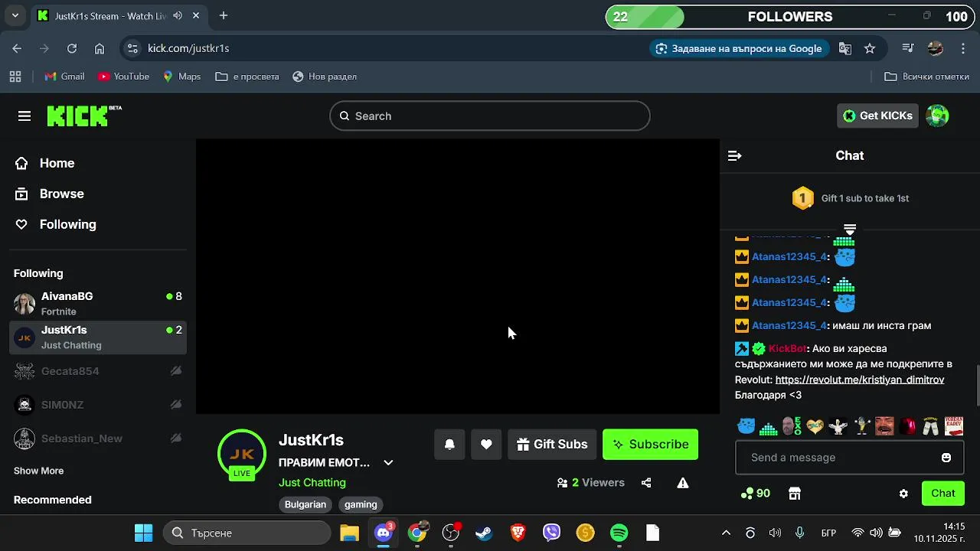Click the green Subscribe button
980x551 pixels.
[x=650, y=444]
